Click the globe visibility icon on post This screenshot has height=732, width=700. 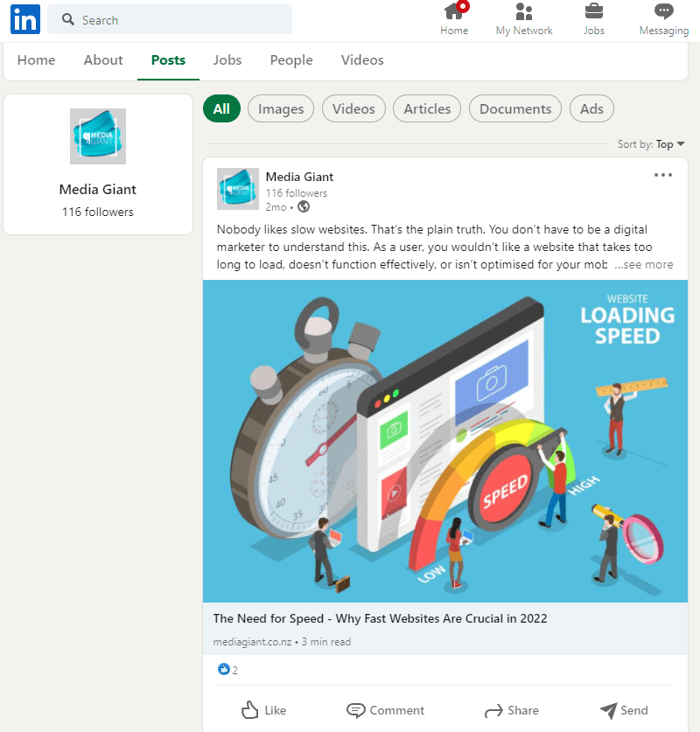304,206
